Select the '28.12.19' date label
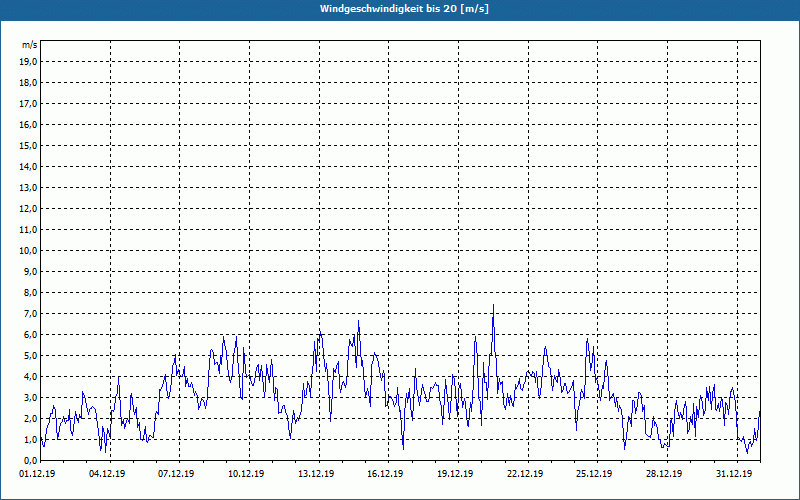 [664, 474]
